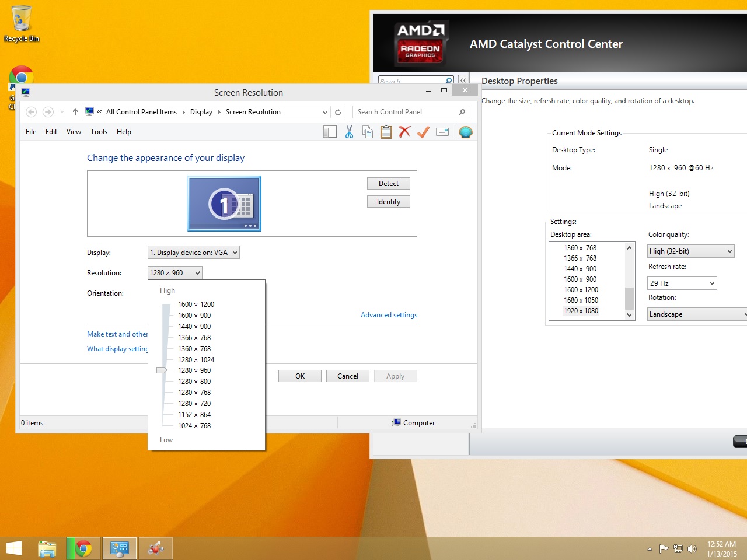Open the View menu

(x=74, y=132)
